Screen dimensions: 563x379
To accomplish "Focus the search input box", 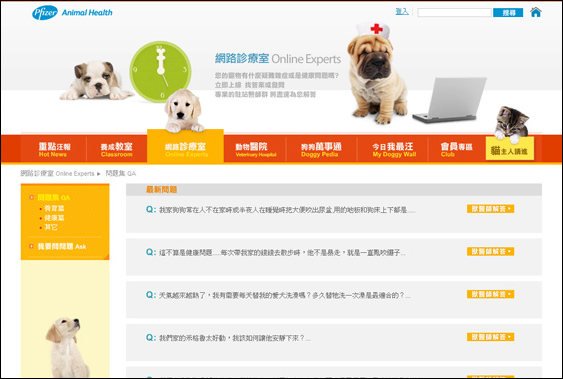I will pyautogui.click(x=454, y=13).
